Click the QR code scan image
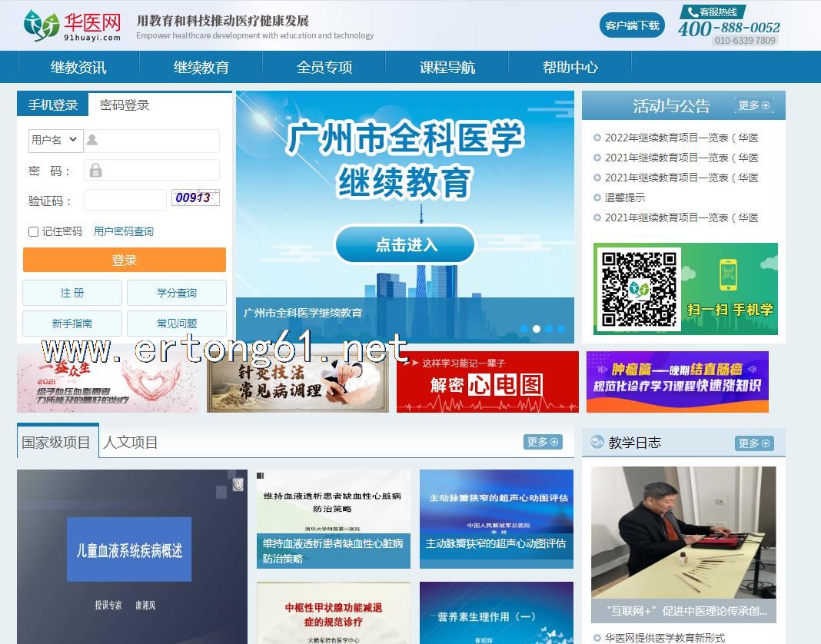Image resolution: width=821 pixels, height=644 pixels. [x=637, y=289]
